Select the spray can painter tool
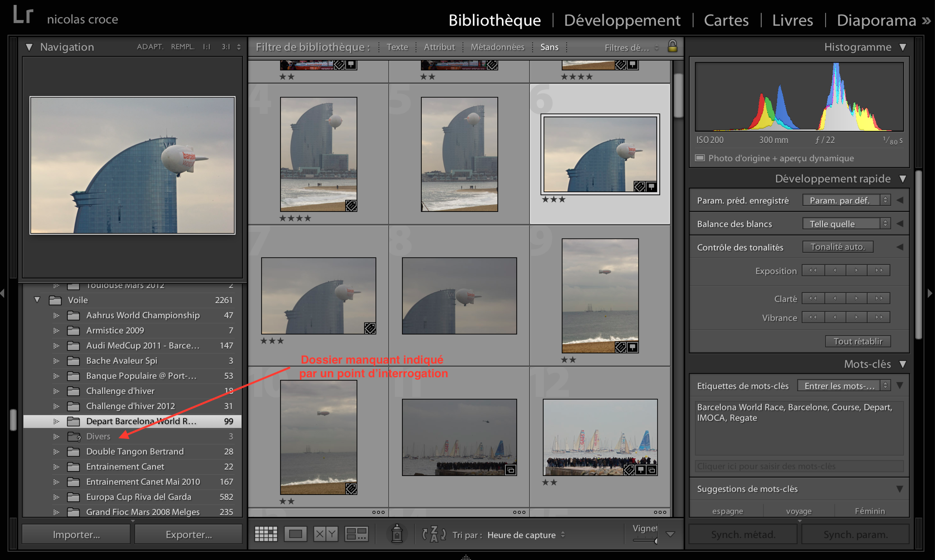This screenshot has height=560, width=935. (397, 534)
